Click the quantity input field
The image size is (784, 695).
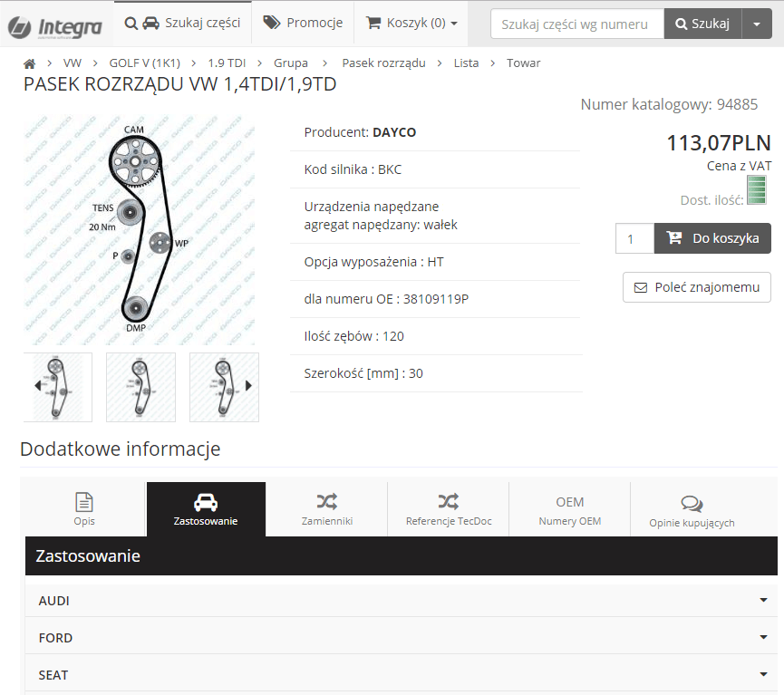(634, 239)
